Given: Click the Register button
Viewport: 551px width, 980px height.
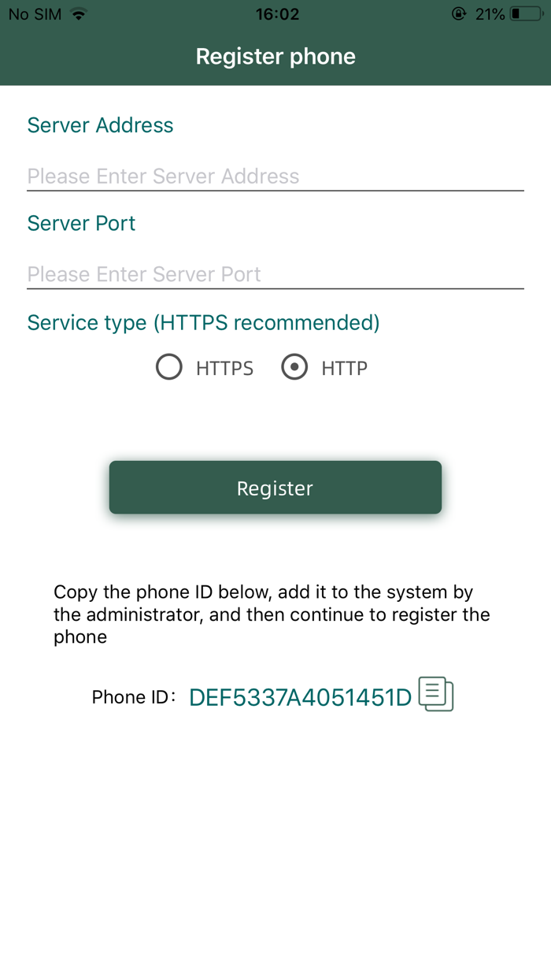Looking at the screenshot, I should point(275,488).
